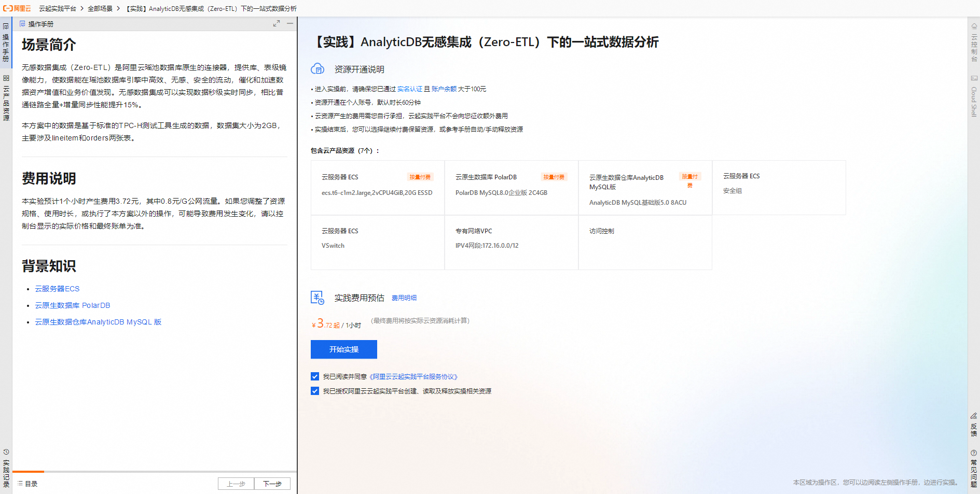Open 常见问题 FAQ from the right sidebar
Viewport: 980px width, 494px height.
(x=974, y=469)
